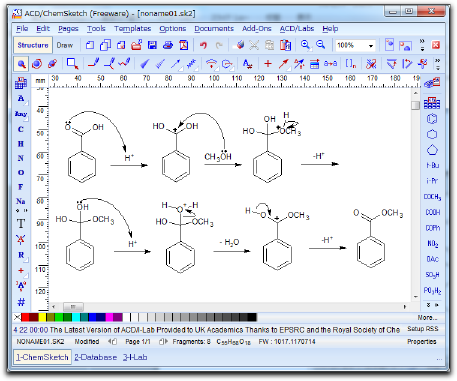Insert the NO2 radical
The width and height of the screenshot is (457, 381).
tap(432, 244)
